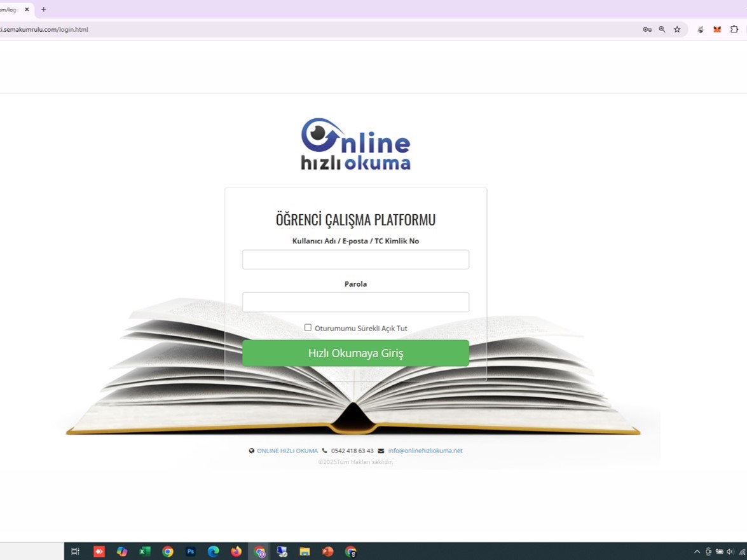Screen dimensions: 747x560
Task: Click the password manager key icon
Action: (x=647, y=29)
